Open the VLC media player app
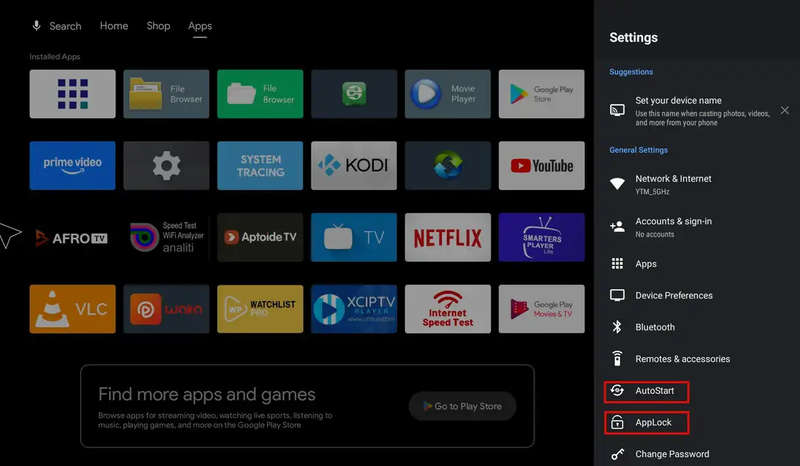Screen dimensions: 800x466 [72, 309]
